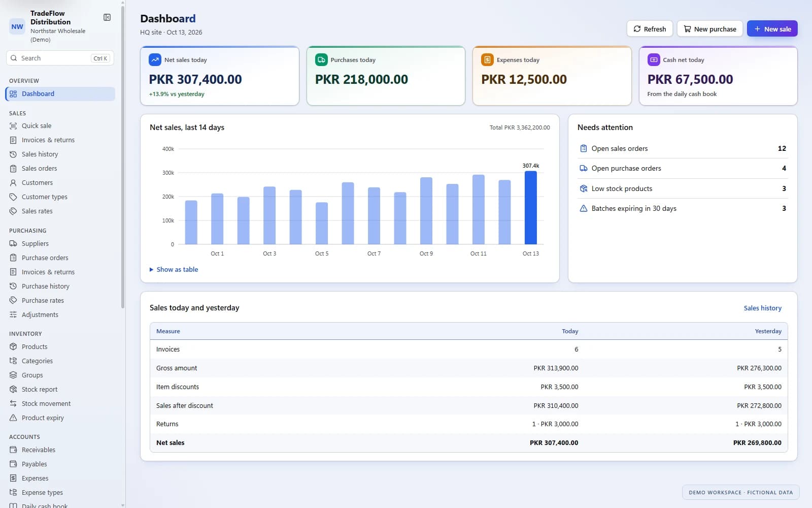This screenshot has width=812, height=508.
Task: Click the Adjustments sliders icon
Action: tap(13, 315)
